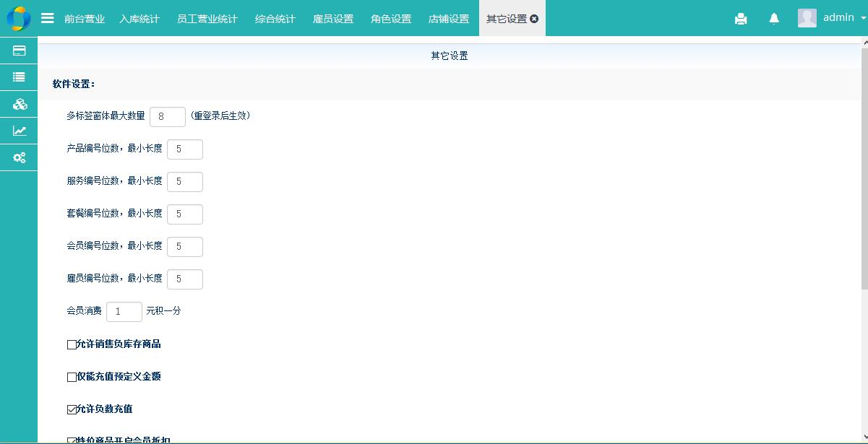
Task: Switch to 前台营业 tab
Action: (84, 19)
